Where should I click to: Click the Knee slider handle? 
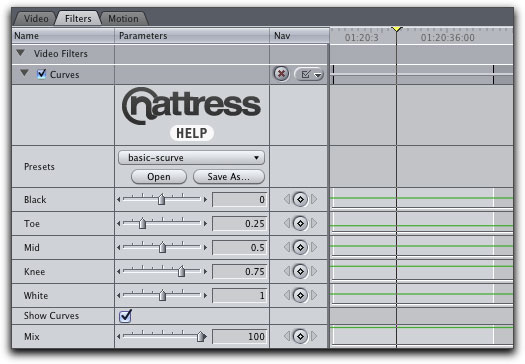point(181,271)
